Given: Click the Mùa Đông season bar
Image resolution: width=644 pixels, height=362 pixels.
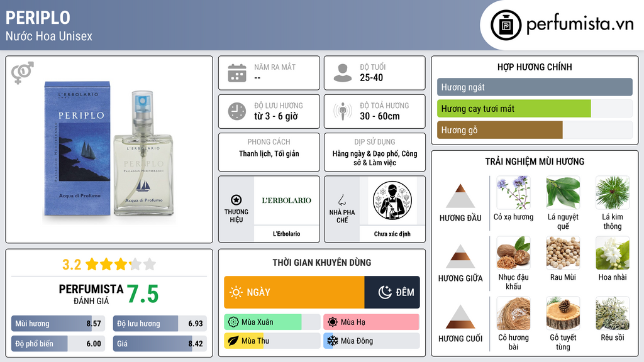Looking at the screenshot, I should click(x=372, y=341).
